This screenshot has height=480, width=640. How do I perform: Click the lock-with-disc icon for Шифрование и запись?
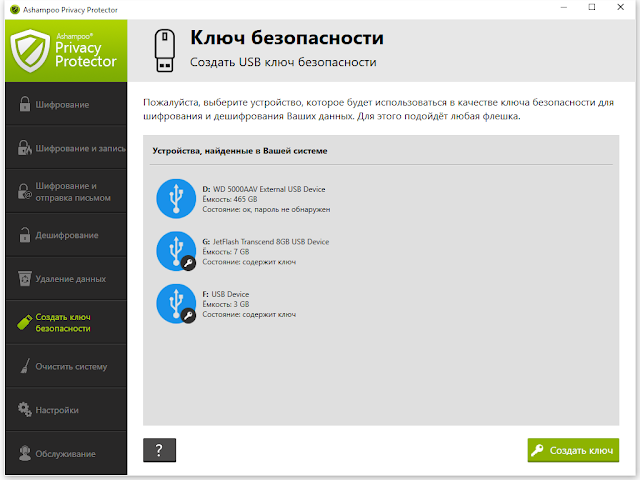tap(24, 148)
